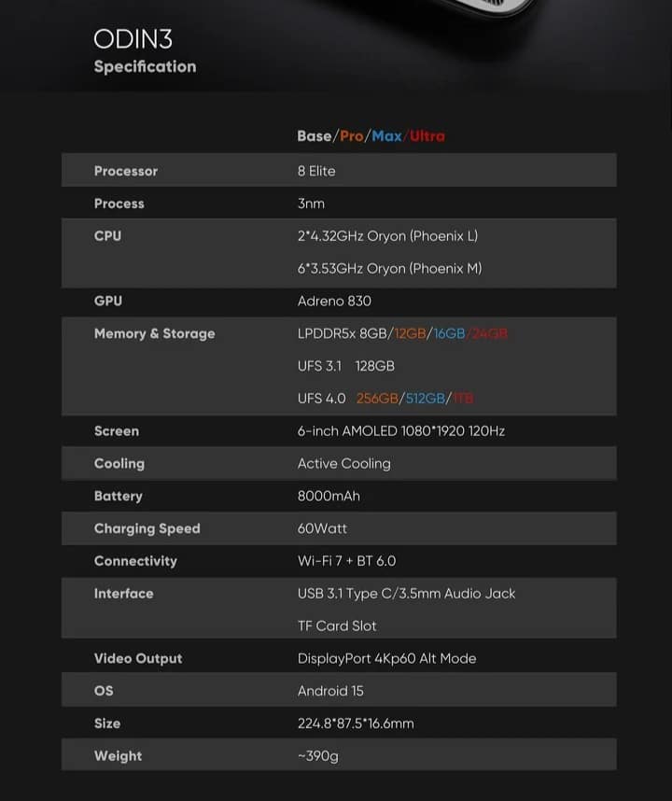Click the Android 15 OS value
This screenshot has width=672, height=801.
[x=330, y=691]
